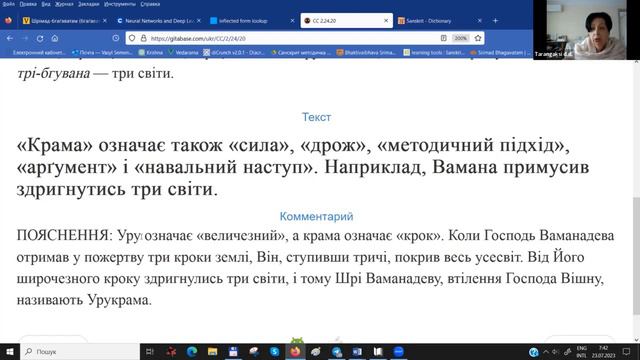Click the Текст section heading link
The image size is (640, 360).
click(x=316, y=117)
